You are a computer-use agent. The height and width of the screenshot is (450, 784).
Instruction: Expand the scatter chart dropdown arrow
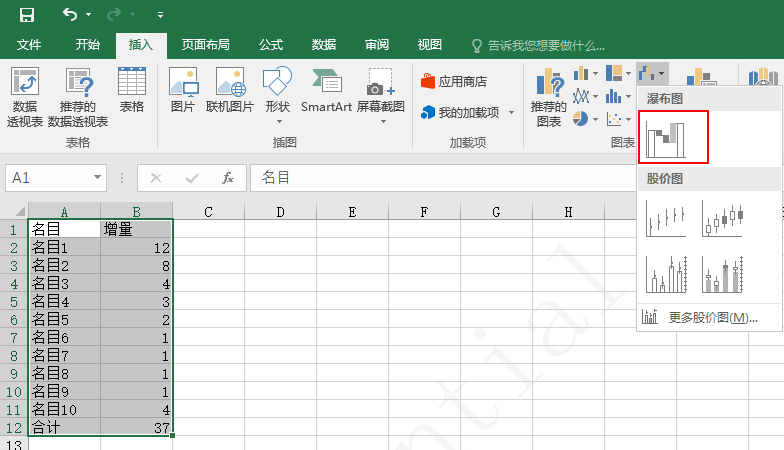[x=628, y=118]
